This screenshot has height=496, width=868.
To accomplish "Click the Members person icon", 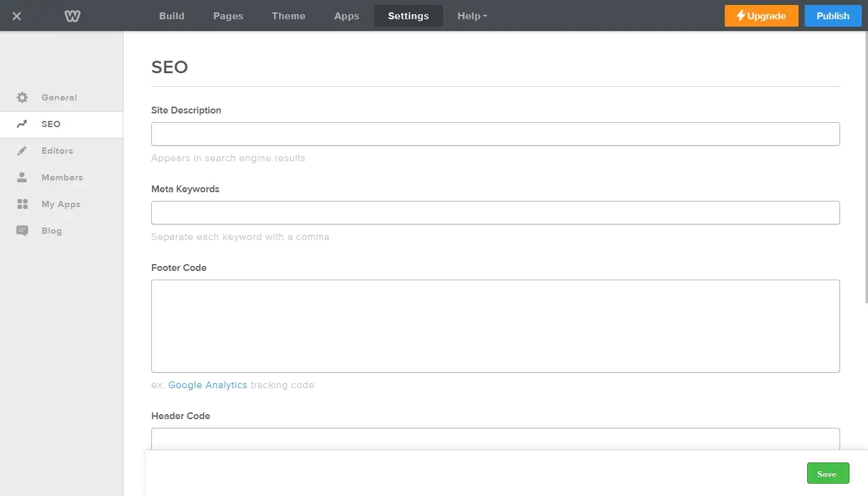I will coord(22,177).
